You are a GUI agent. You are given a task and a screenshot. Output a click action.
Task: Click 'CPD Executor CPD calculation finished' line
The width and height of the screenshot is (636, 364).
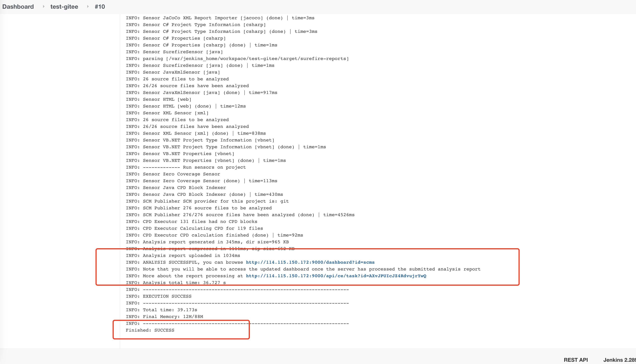point(214,235)
